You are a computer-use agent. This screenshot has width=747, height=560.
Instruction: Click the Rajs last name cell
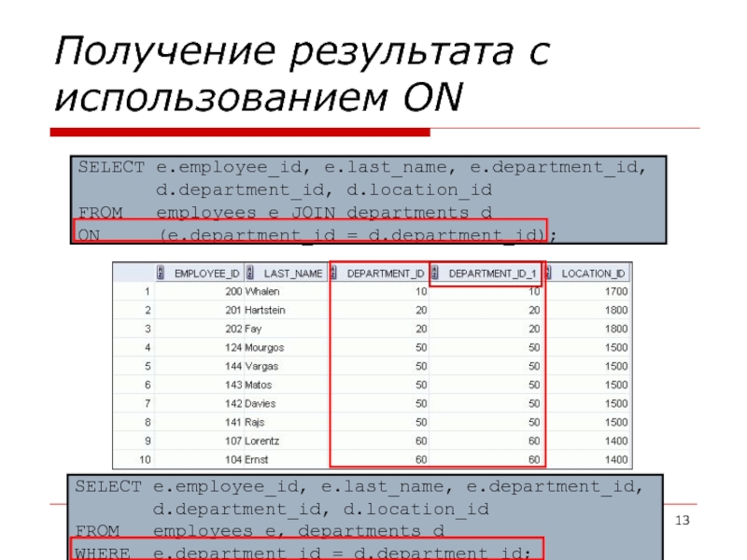tap(286, 423)
